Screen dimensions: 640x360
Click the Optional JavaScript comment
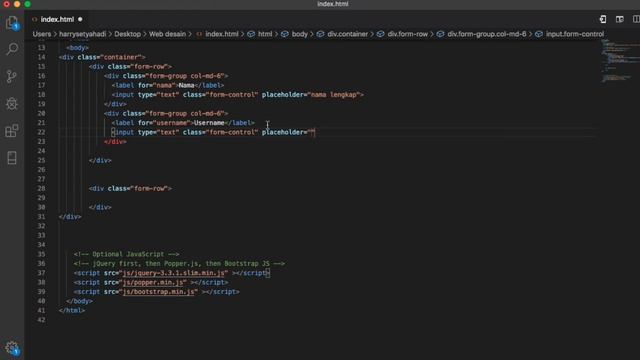coord(127,254)
